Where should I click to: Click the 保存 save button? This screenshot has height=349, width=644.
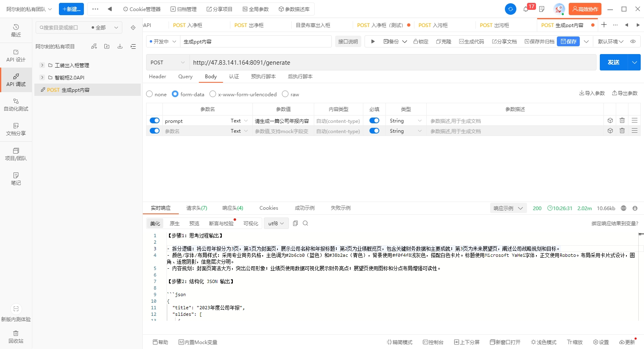coord(568,41)
